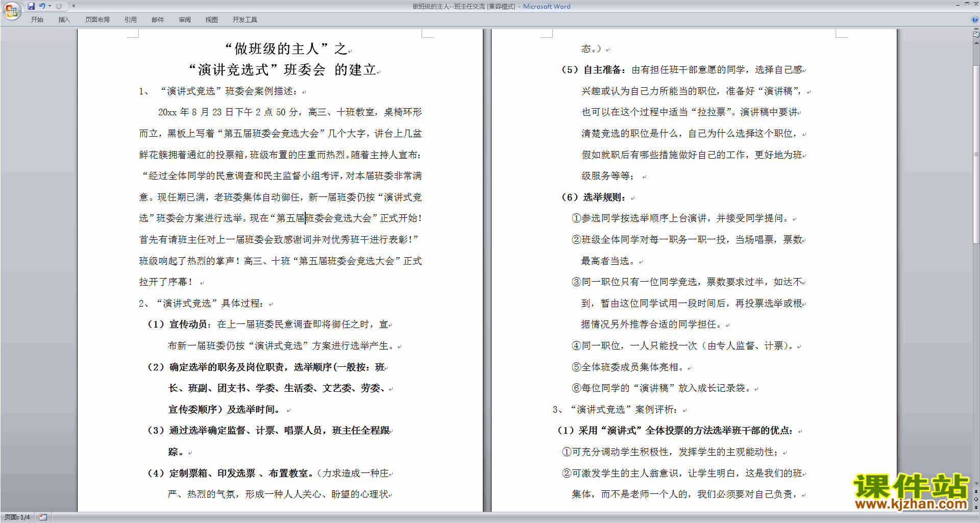Click the line ①可充分调动学生积极性

coord(671,452)
